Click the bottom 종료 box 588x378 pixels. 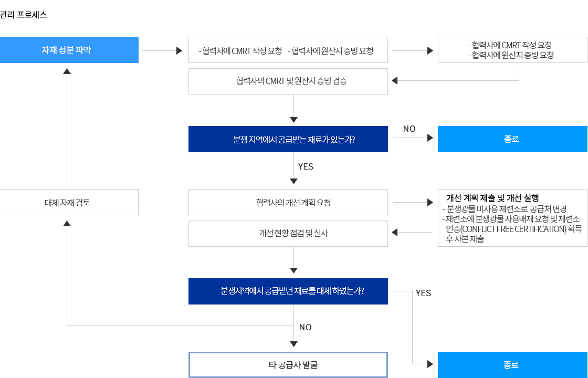512,365
